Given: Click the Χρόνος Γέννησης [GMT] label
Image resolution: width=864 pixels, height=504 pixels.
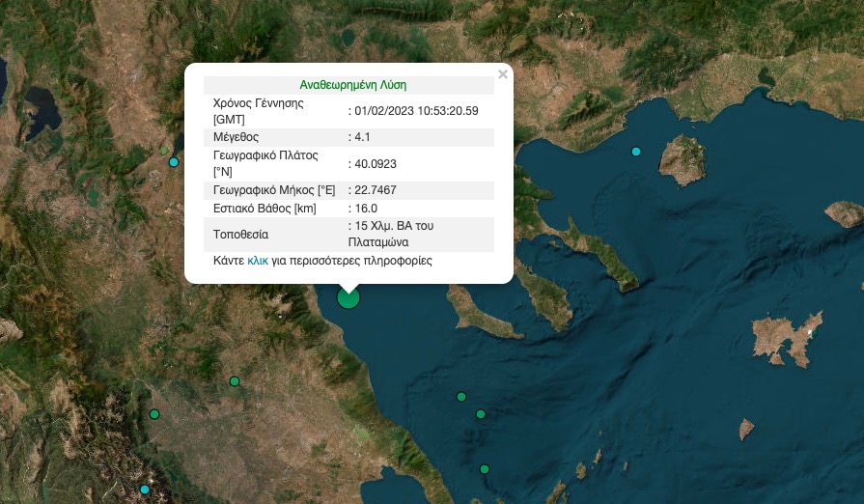Looking at the screenshot, I should tap(258, 111).
